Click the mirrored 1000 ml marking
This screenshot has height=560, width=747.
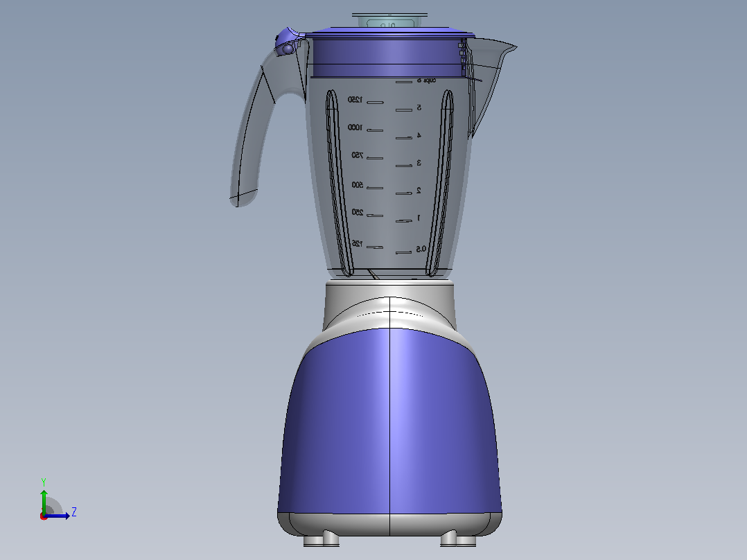[x=355, y=128]
